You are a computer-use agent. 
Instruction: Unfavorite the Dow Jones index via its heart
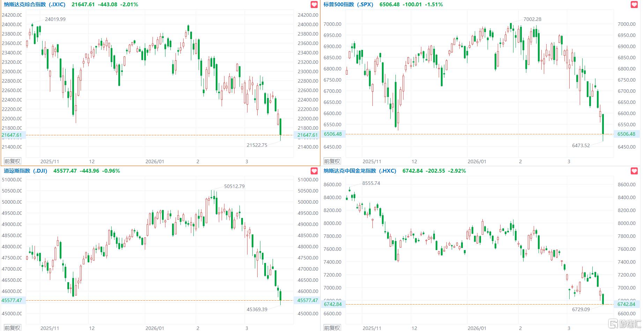[314, 171]
